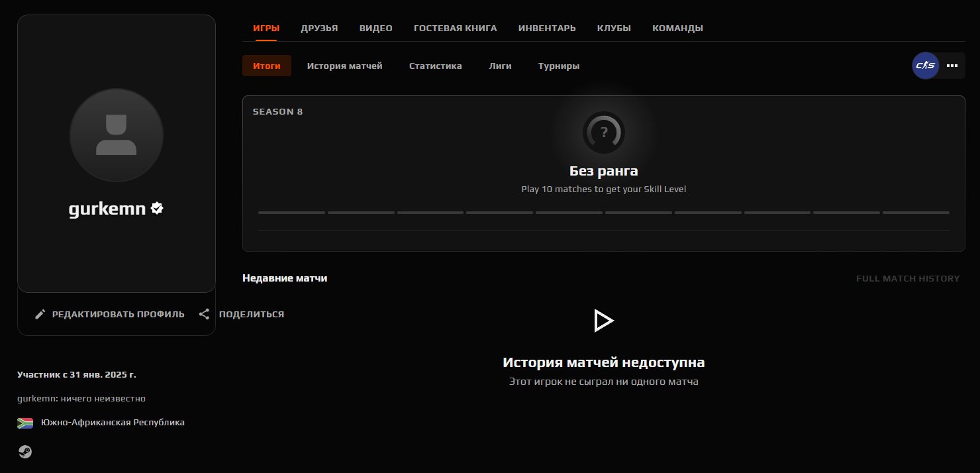Open the ИНВЕНТАРЬ tab
The width and height of the screenshot is (980, 473).
pos(547,28)
